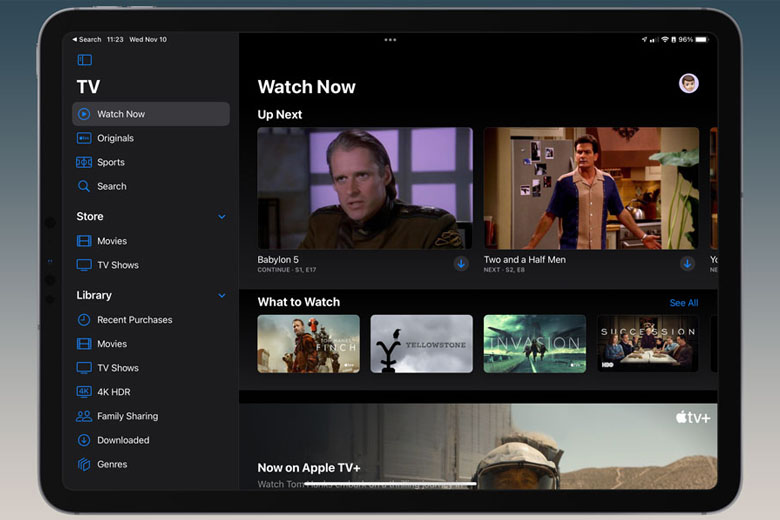Open 4K HDR library filter
The image size is (780, 520).
coord(151,392)
